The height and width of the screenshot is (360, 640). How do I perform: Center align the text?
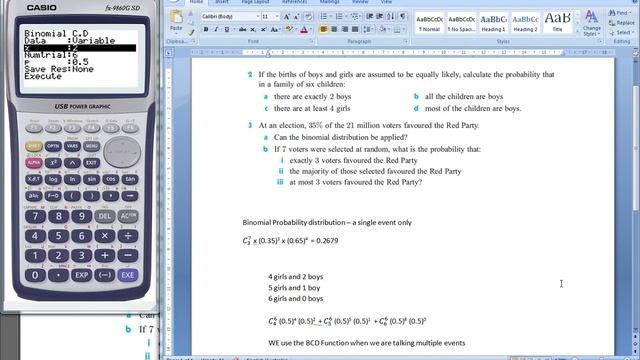[334, 29]
